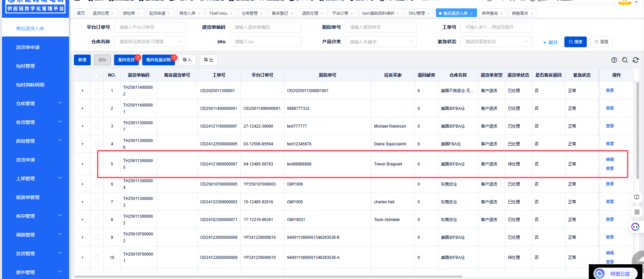Select all rows with header checkbox
The height and width of the screenshot is (279, 644).
tap(97, 75)
